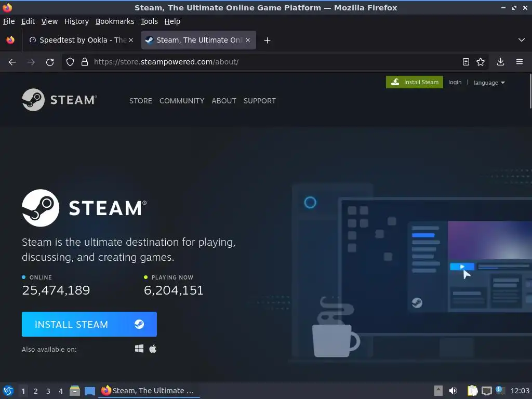This screenshot has width=532, height=399.
Task: Open the clipboard manager tray icon
Action: (472, 391)
